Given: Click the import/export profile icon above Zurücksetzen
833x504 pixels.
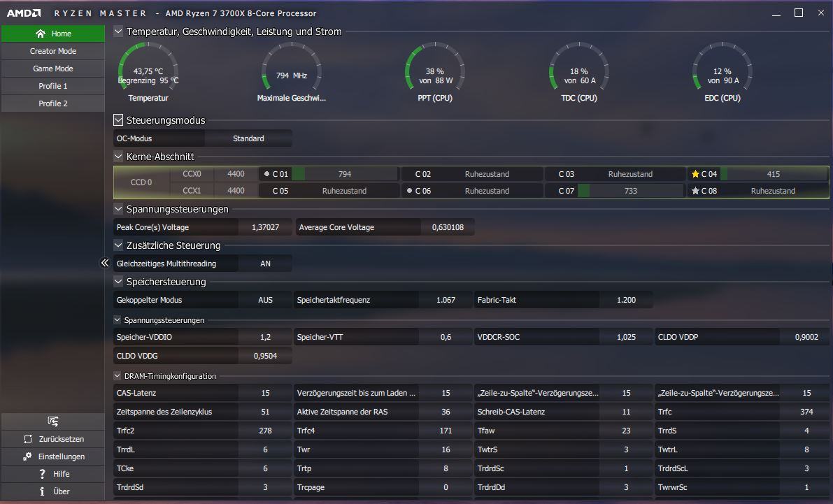Looking at the screenshot, I should click(x=53, y=421).
